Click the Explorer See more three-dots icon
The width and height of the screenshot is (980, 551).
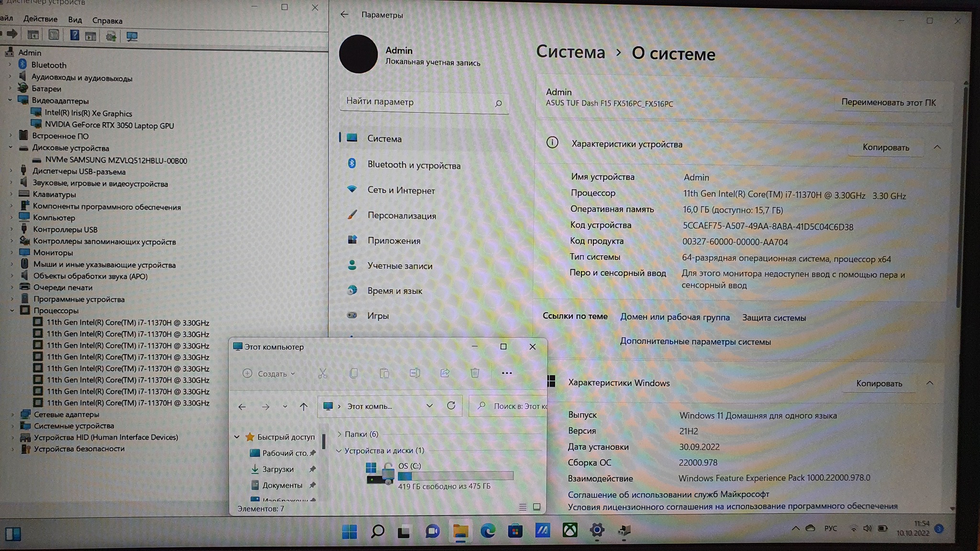(507, 373)
